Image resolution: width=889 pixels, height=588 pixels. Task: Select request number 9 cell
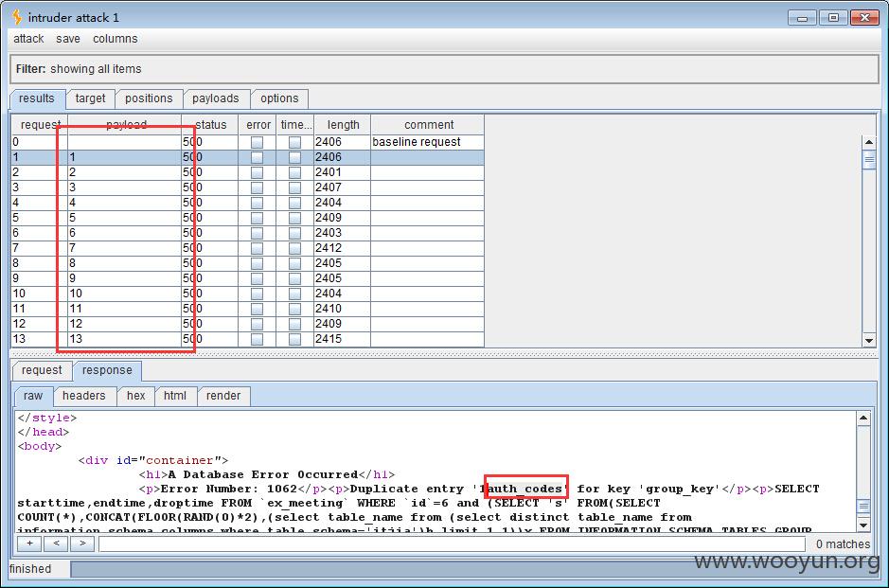tap(39, 277)
